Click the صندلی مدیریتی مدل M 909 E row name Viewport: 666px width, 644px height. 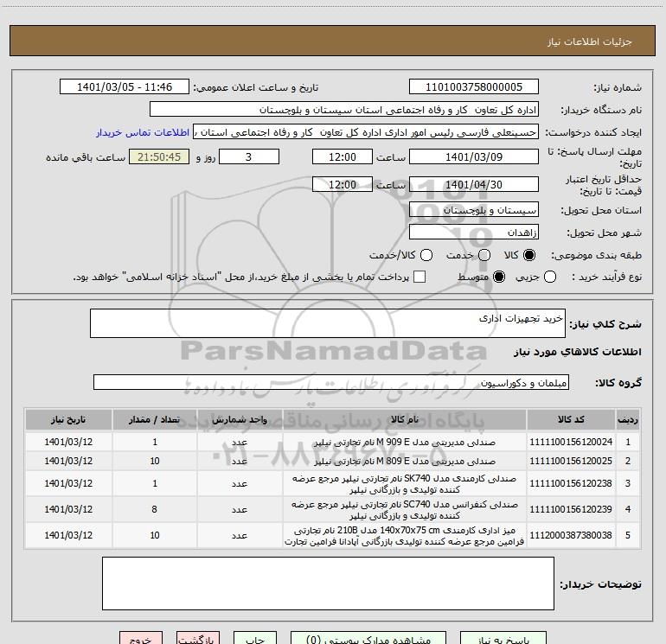[405, 443]
